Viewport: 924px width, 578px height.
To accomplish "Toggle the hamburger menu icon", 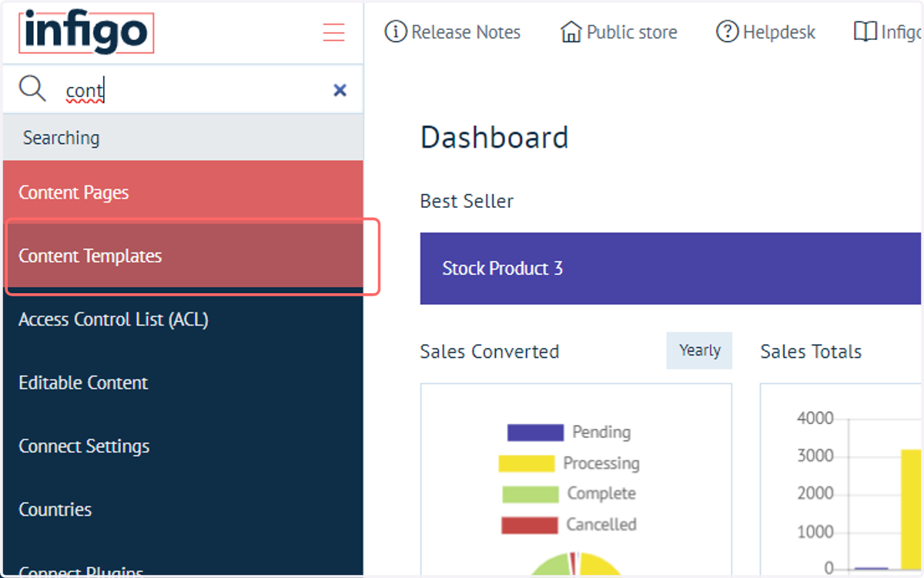I will coord(333,32).
